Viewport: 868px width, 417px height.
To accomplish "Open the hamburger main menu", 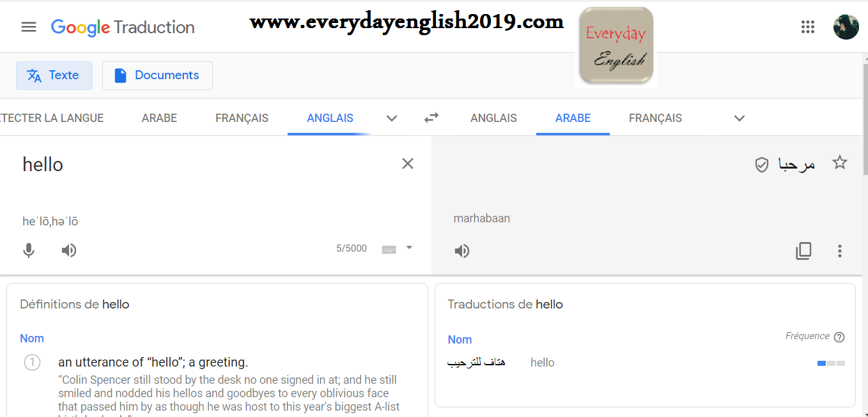I will [x=29, y=27].
